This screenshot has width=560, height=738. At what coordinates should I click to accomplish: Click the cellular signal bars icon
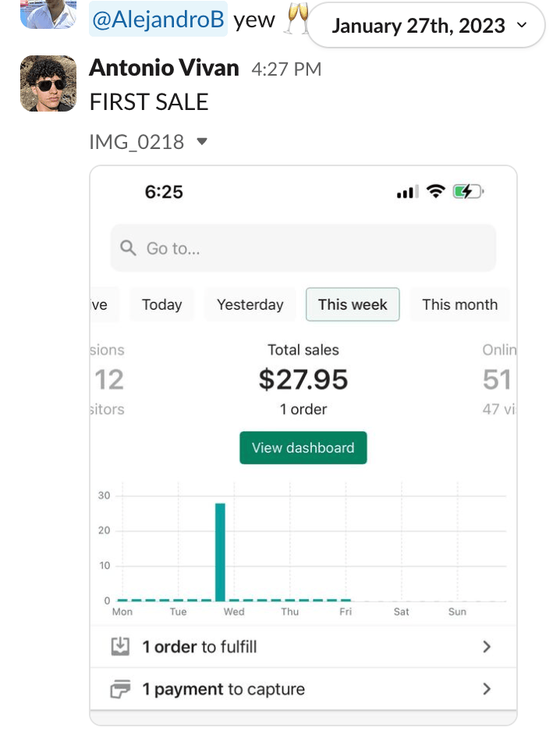click(x=406, y=193)
